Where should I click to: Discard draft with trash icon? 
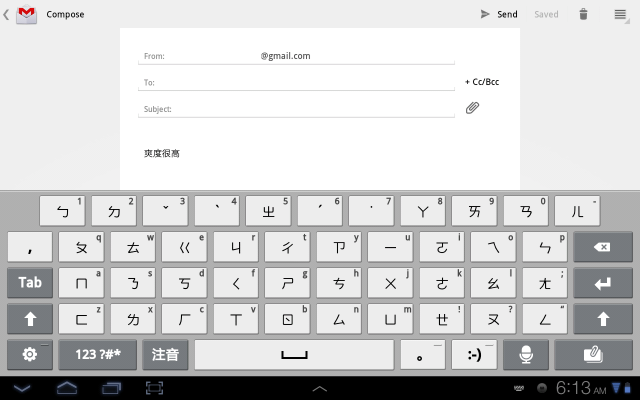(583, 14)
